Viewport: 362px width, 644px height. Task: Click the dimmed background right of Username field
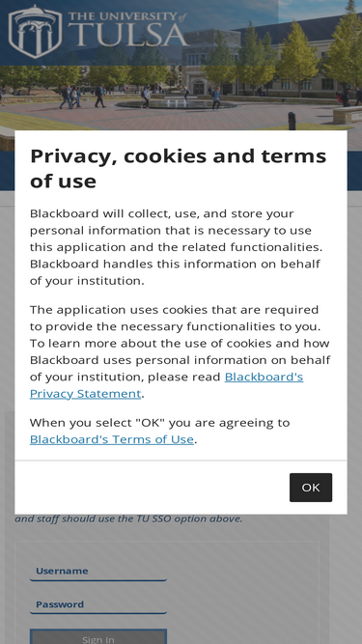click(x=242, y=571)
